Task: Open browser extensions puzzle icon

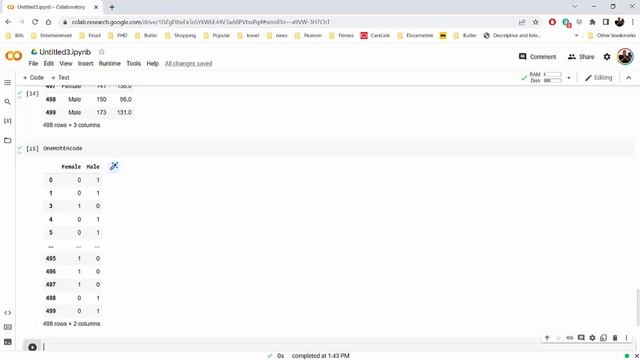Action: click(x=592, y=22)
